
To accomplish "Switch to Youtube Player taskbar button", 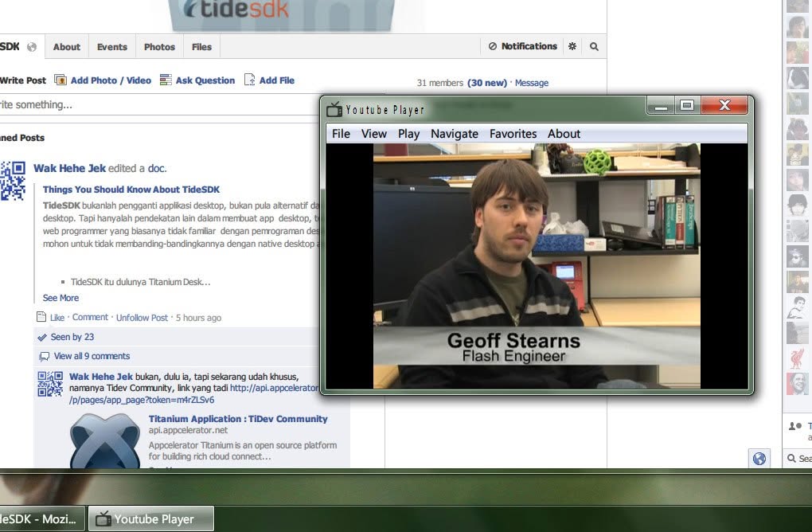I will point(150,518).
